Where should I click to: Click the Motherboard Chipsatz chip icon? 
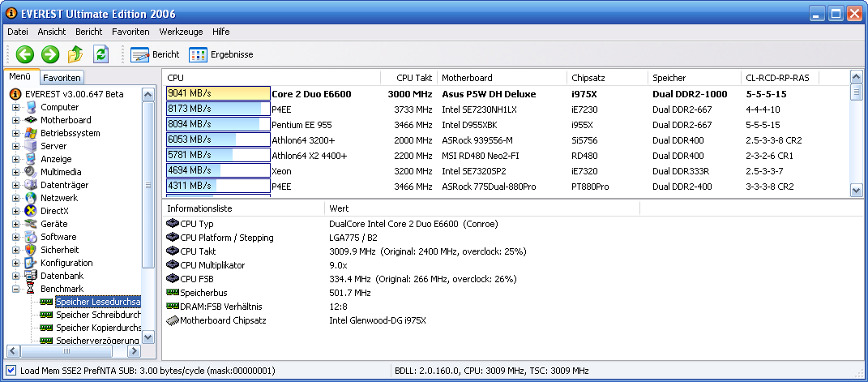(x=172, y=320)
